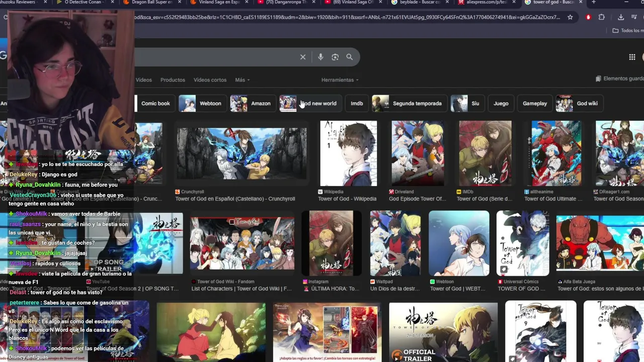Select the Segunda temporada filter chip
644x362 pixels.
pyautogui.click(x=409, y=104)
